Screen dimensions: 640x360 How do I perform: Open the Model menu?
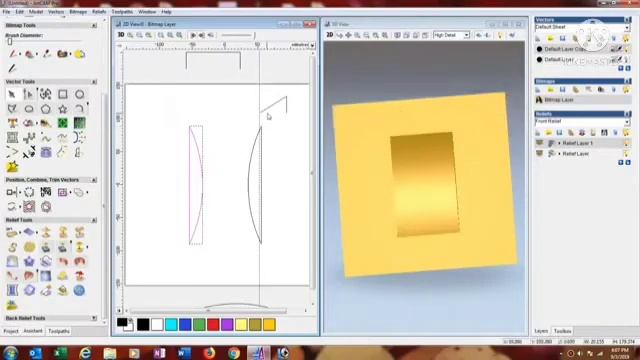pos(36,12)
